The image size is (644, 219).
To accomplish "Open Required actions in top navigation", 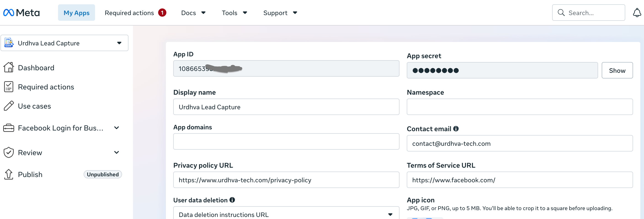I will (129, 13).
